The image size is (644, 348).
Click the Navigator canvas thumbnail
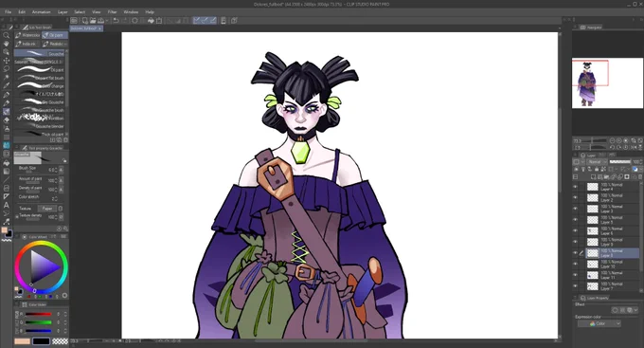tap(607, 83)
